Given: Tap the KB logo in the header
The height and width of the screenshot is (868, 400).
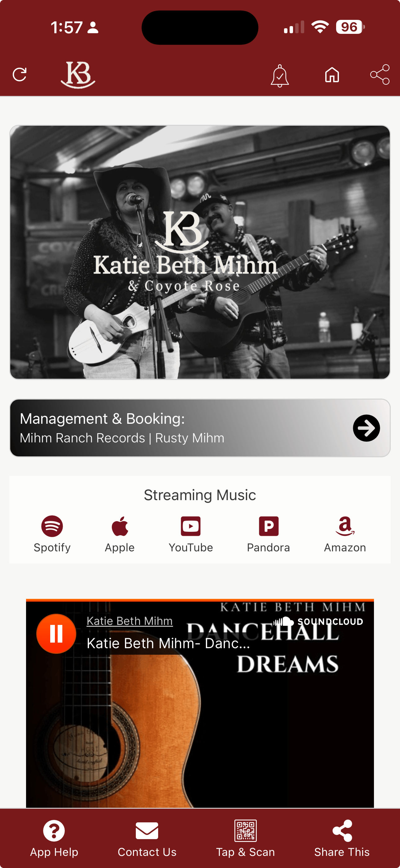Looking at the screenshot, I should [78, 75].
